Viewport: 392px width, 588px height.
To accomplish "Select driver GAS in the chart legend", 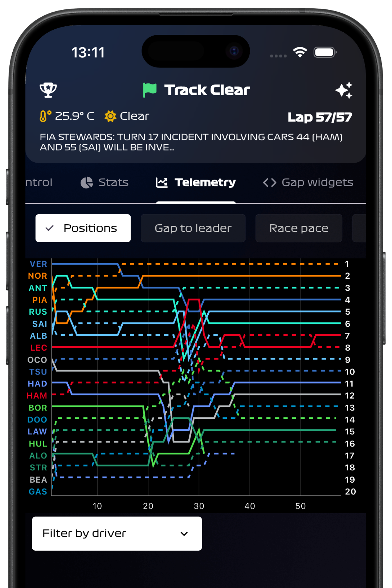I will pyautogui.click(x=38, y=491).
